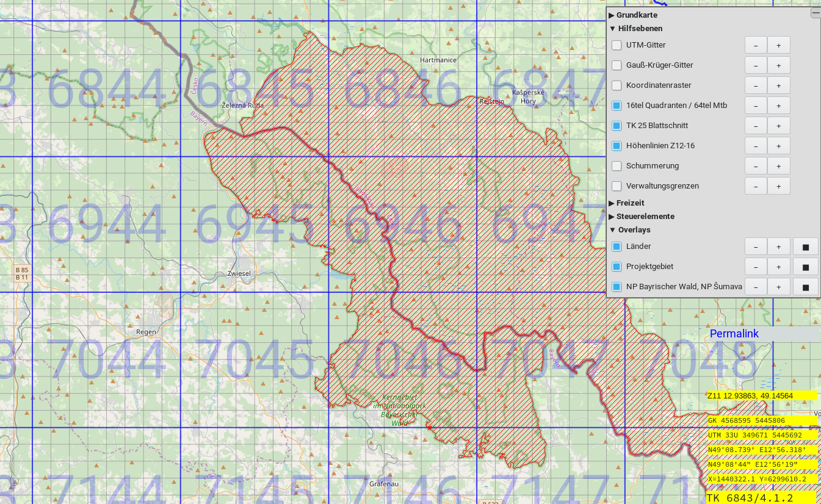Viewport: 821px width, 504px height.
Task: Enable the Verwaltungsgrenzen checkbox
Action: pyautogui.click(x=617, y=186)
